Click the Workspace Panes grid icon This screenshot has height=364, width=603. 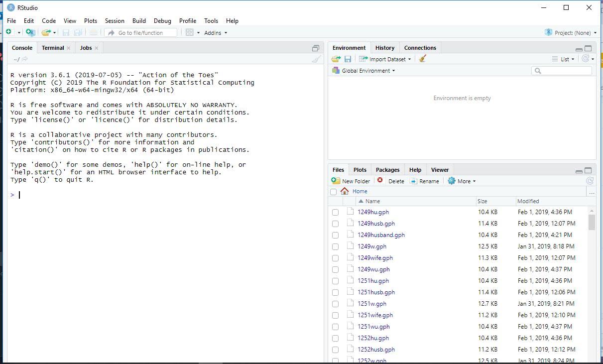(189, 32)
